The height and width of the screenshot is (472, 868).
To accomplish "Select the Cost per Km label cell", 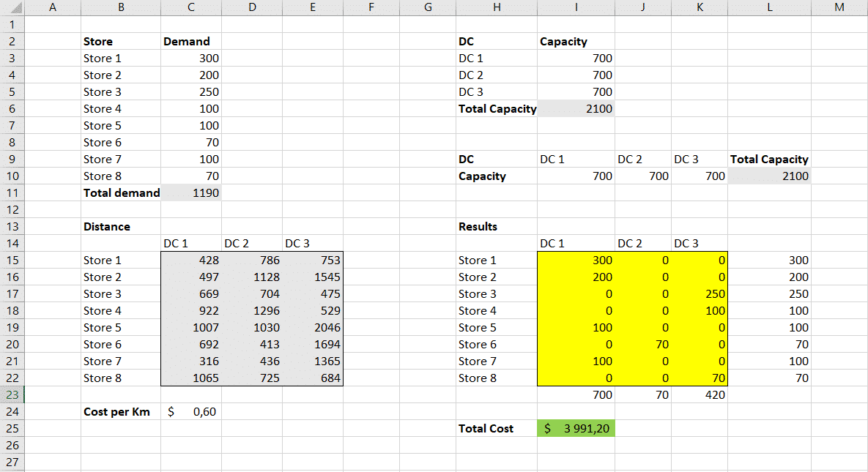I will tap(120, 412).
